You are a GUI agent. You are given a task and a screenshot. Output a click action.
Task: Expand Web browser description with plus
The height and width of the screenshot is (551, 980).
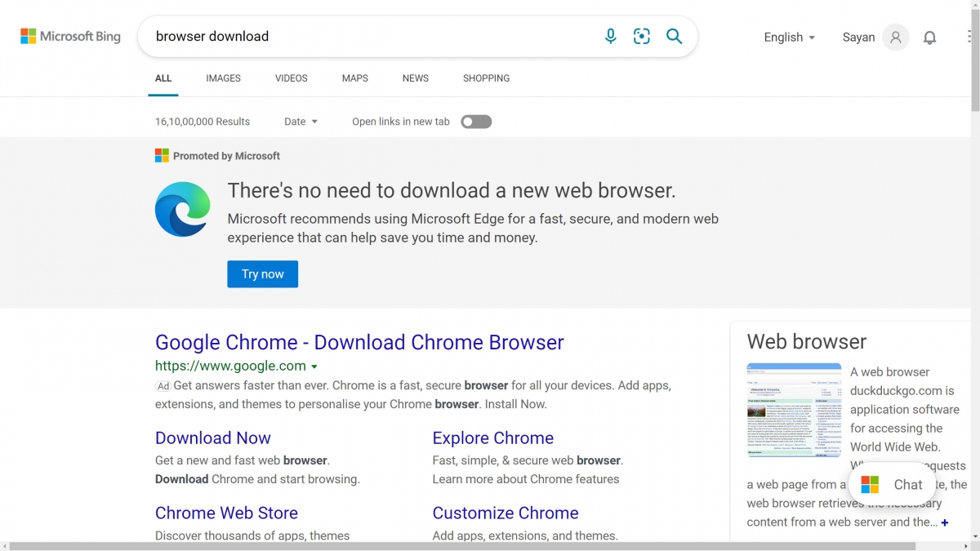coord(945,522)
